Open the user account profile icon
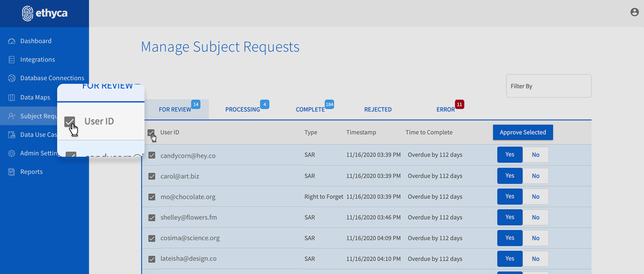The image size is (644, 274). pos(634,12)
